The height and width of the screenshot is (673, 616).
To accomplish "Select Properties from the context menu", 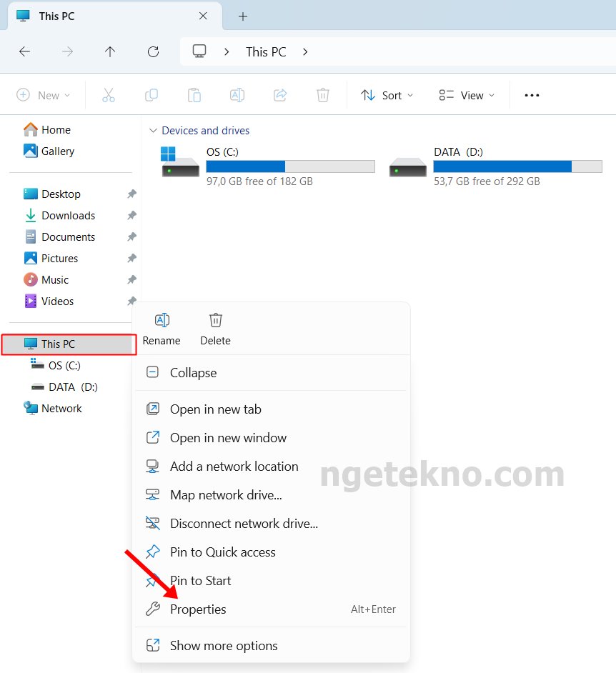I will (198, 609).
